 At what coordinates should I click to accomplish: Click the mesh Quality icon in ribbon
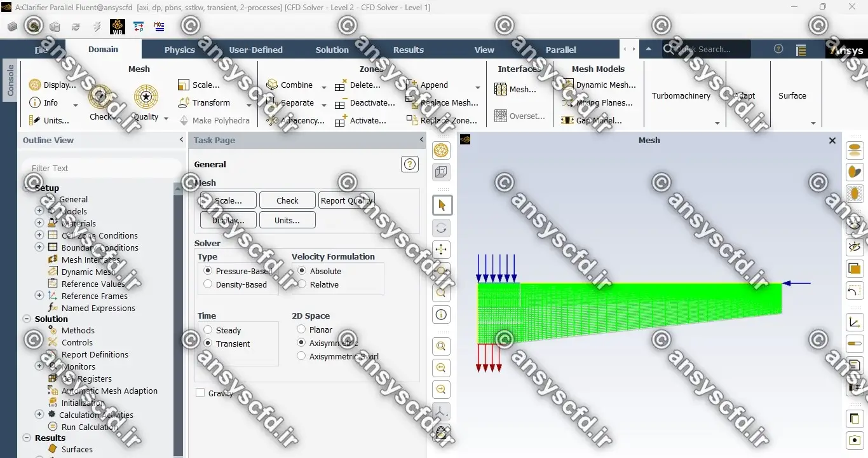(146, 97)
